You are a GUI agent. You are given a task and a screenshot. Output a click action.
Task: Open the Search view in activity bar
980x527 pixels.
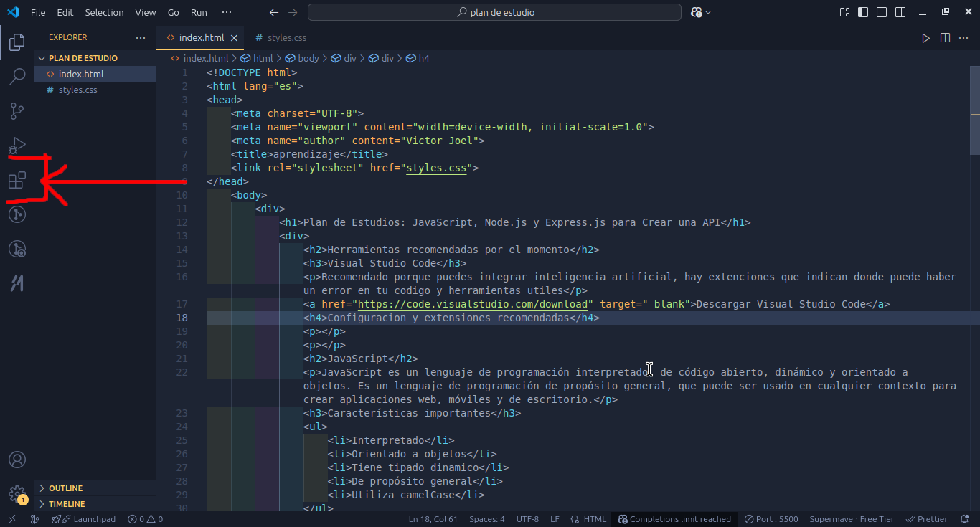(x=17, y=76)
